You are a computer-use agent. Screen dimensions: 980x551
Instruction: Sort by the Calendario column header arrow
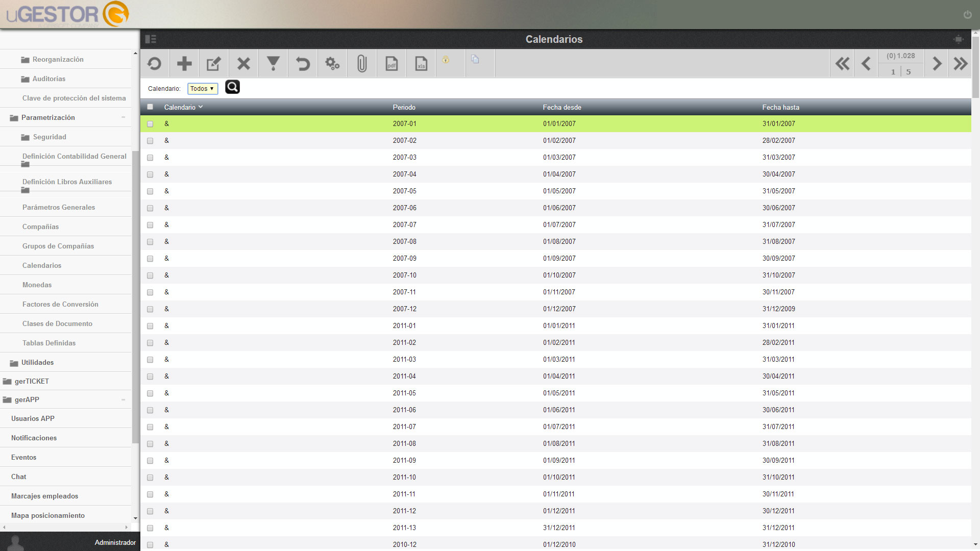tap(201, 107)
